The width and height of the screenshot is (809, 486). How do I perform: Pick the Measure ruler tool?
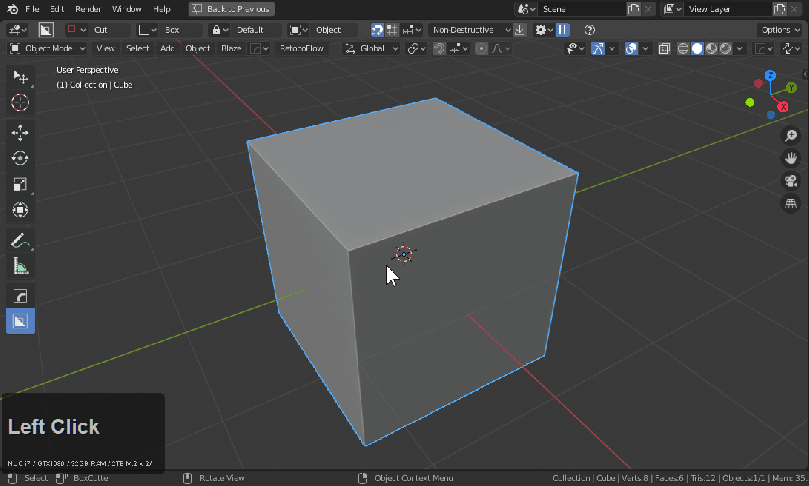pyautogui.click(x=20, y=266)
